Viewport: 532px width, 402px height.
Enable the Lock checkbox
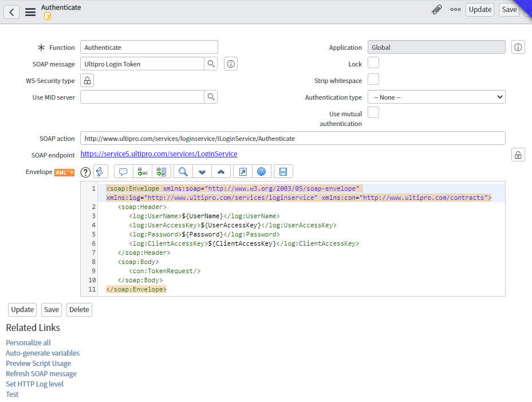[373, 63]
